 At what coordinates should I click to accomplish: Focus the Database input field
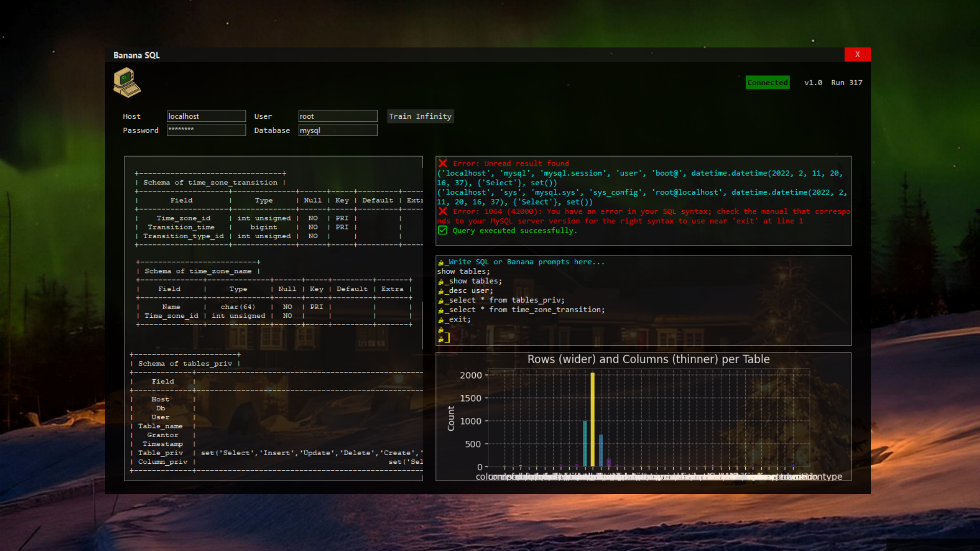(x=337, y=130)
